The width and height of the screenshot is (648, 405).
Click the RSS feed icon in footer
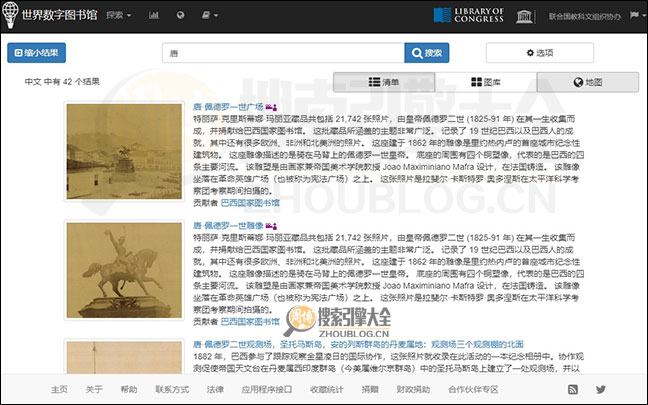coord(573,389)
